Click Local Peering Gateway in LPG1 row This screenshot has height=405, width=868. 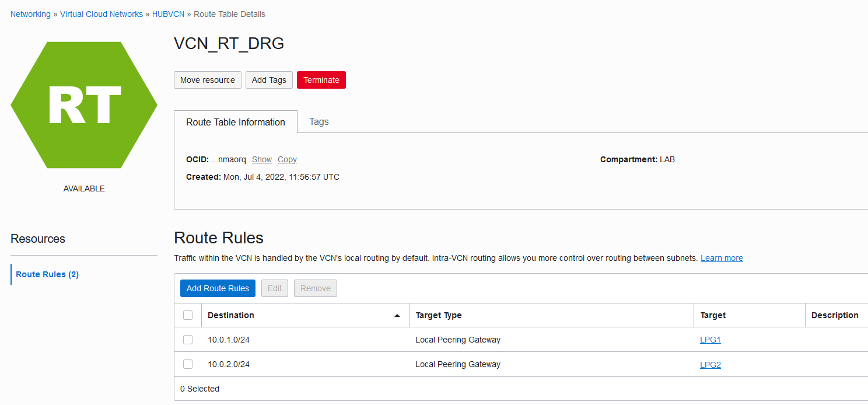click(x=458, y=340)
